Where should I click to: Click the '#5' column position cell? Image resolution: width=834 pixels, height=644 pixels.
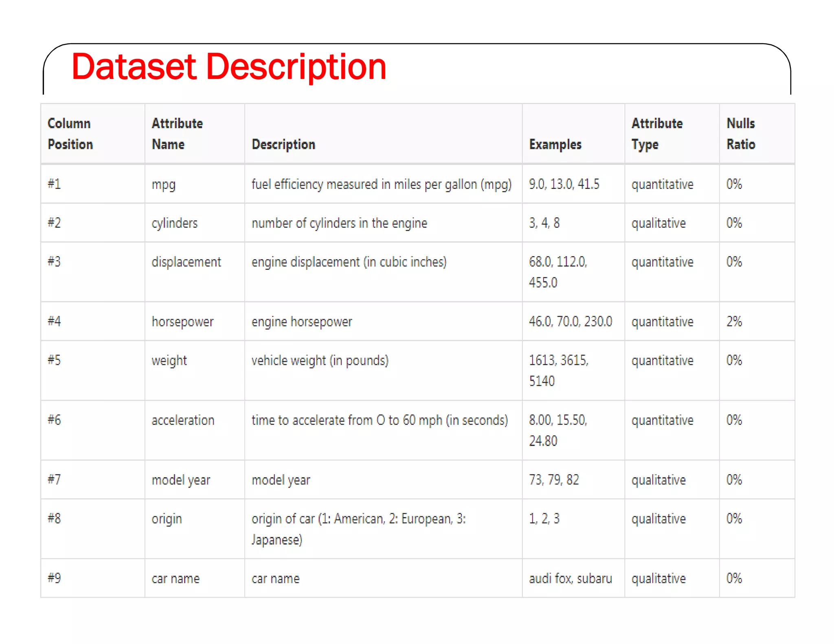93,370
